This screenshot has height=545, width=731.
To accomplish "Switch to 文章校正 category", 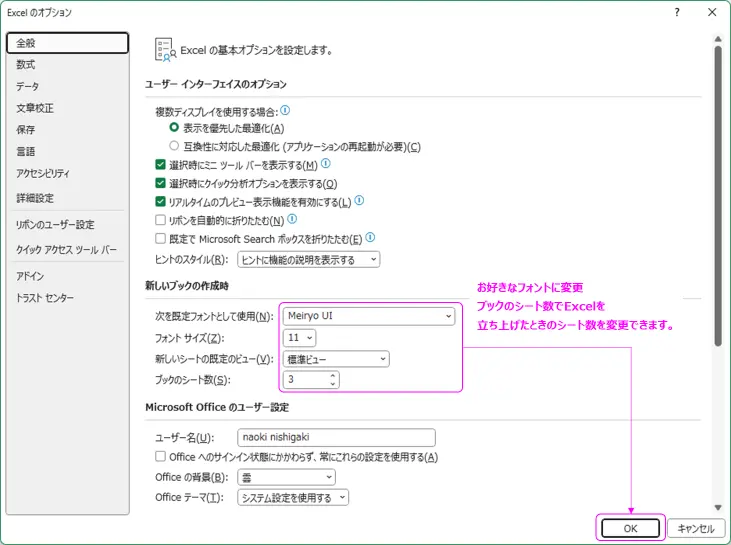I will tap(68, 108).
